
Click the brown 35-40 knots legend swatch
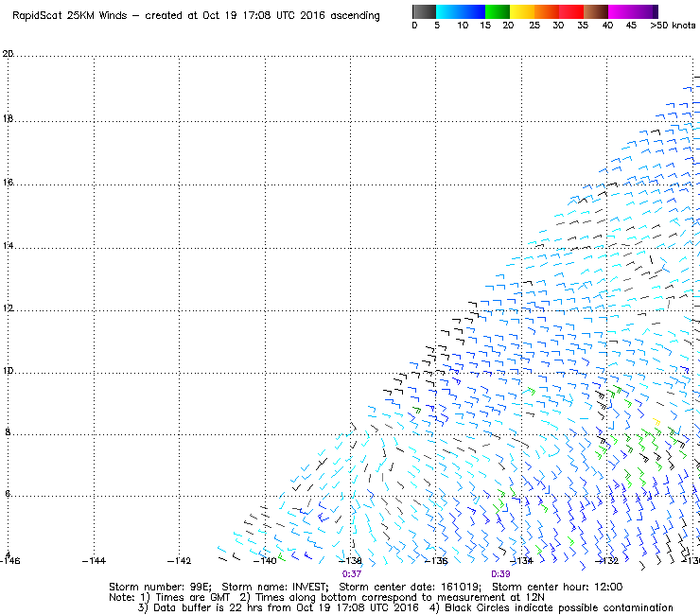coord(596,11)
